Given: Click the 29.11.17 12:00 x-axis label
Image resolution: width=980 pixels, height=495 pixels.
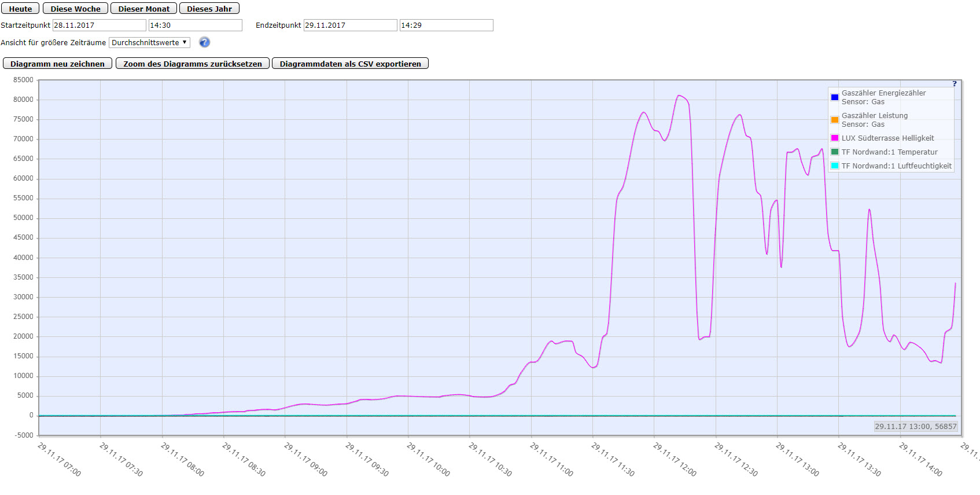Looking at the screenshot, I should click(675, 460).
